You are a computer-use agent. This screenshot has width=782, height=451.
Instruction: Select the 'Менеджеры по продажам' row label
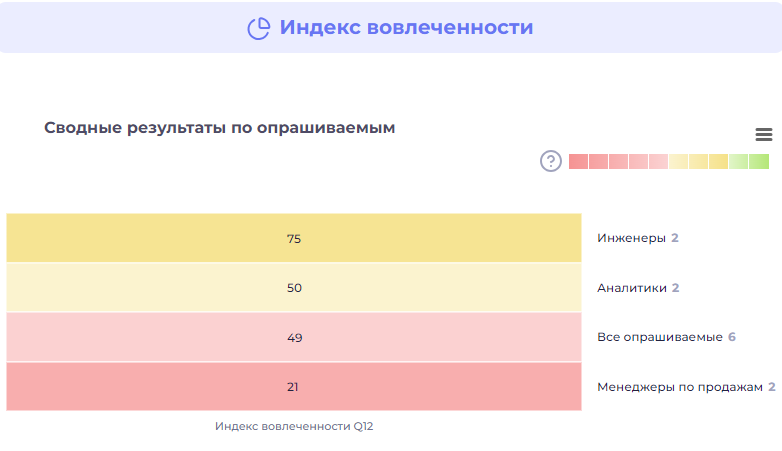pyautogui.click(x=679, y=387)
